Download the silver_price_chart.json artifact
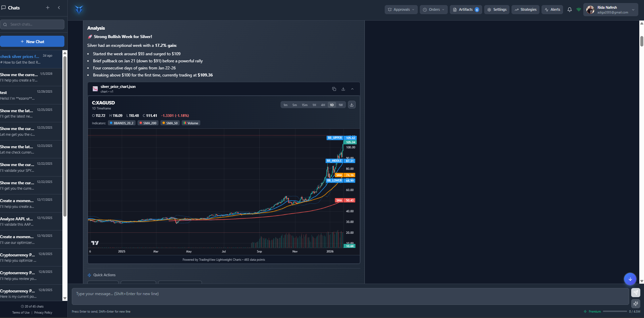Viewport: 644px width, 318px height. click(x=343, y=89)
